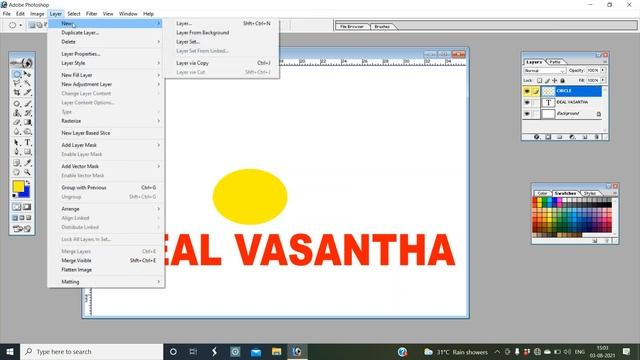Select the Move tool

coord(27,74)
